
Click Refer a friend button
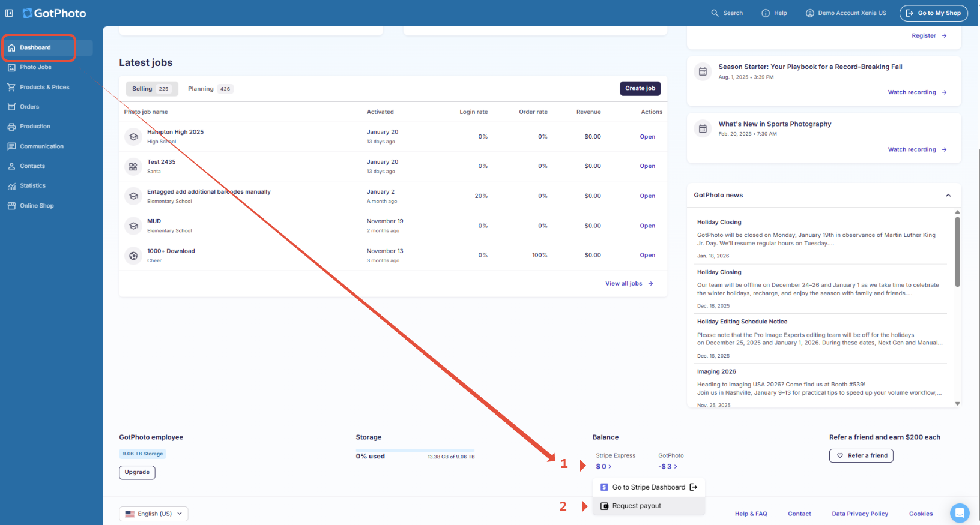pyautogui.click(x=861, y=456)
